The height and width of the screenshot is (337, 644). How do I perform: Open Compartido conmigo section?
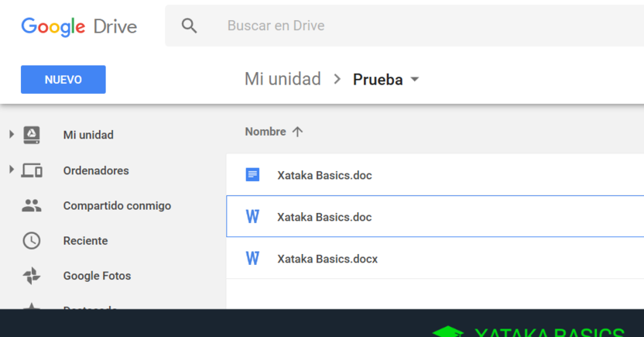pos(117,206)
